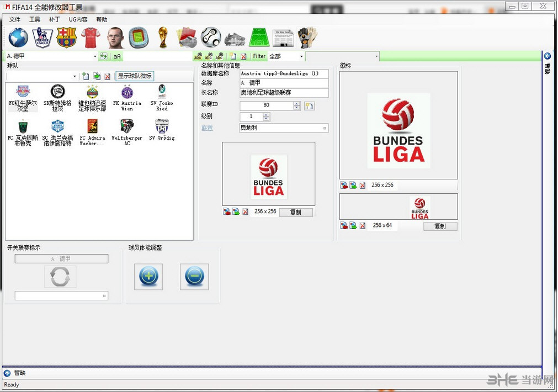
Task: Click the green arrow import team icon
Action: (97, 76)
